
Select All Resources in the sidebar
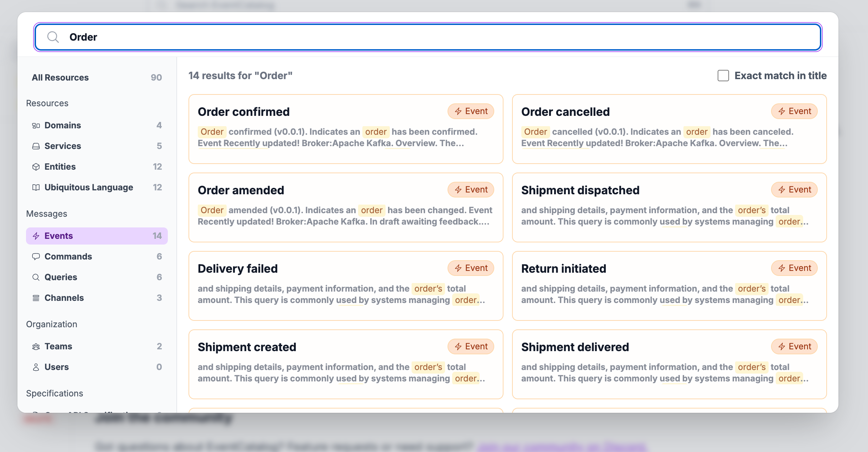tap(60, 77)
